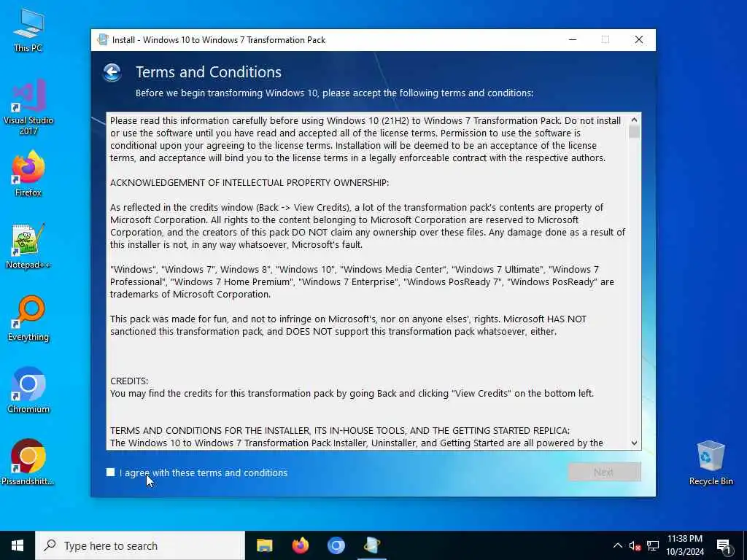Launch Firefox from the taskbar

300,545
